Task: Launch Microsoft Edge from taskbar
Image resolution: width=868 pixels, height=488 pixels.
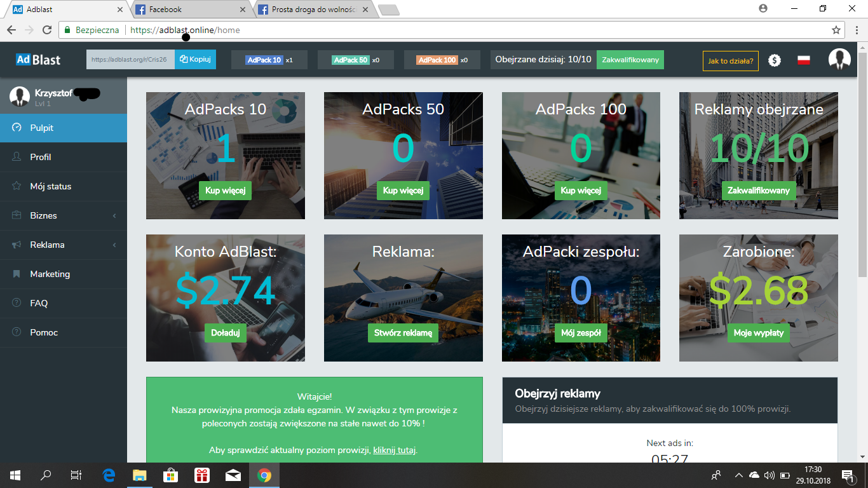Action: coord(109,475)
